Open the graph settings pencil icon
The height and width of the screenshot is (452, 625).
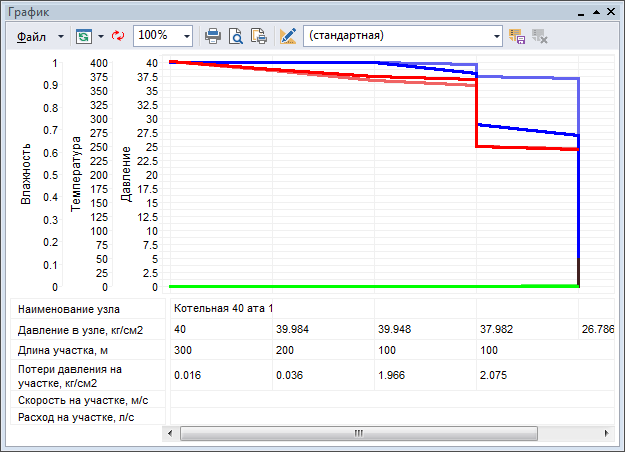[x=288, y=35]
